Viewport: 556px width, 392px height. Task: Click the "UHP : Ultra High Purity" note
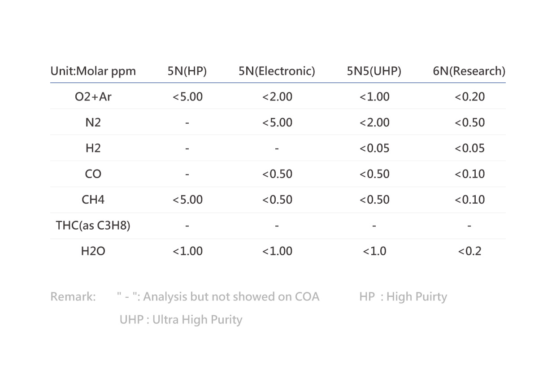pyautogui.click(x=181, y=320)
